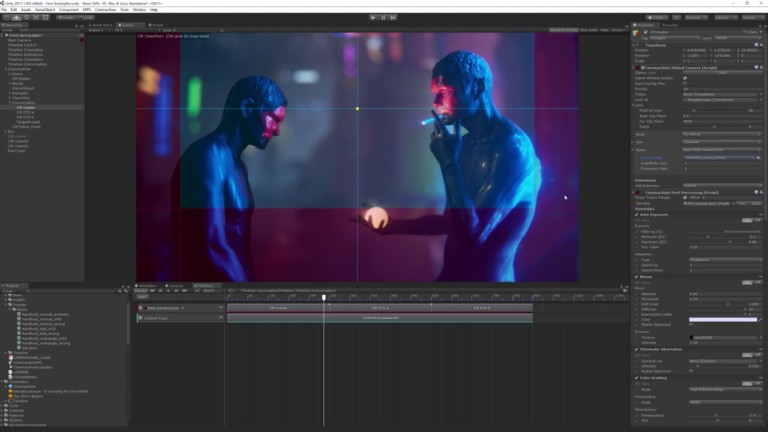The image size is (768, 432).
Task: Collapse the Conversation group in Hierarchy
Action: [x=10, y=102]
